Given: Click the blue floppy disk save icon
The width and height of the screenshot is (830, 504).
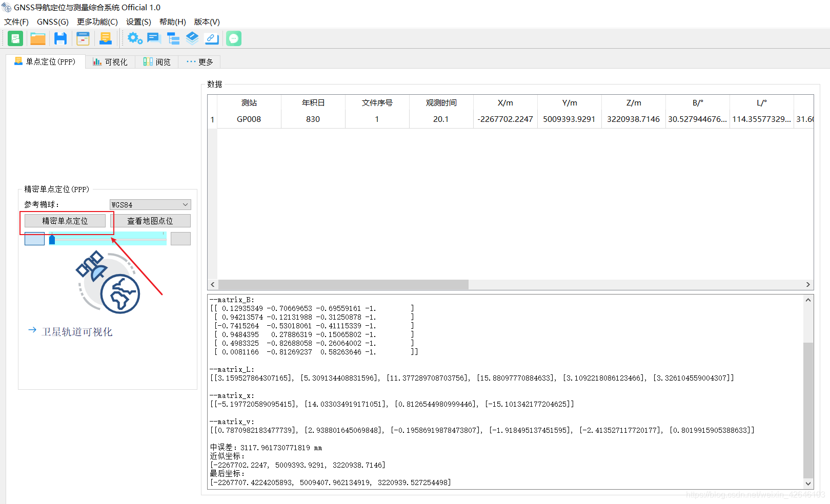Looking at the screenshot, I should (60, 38).
